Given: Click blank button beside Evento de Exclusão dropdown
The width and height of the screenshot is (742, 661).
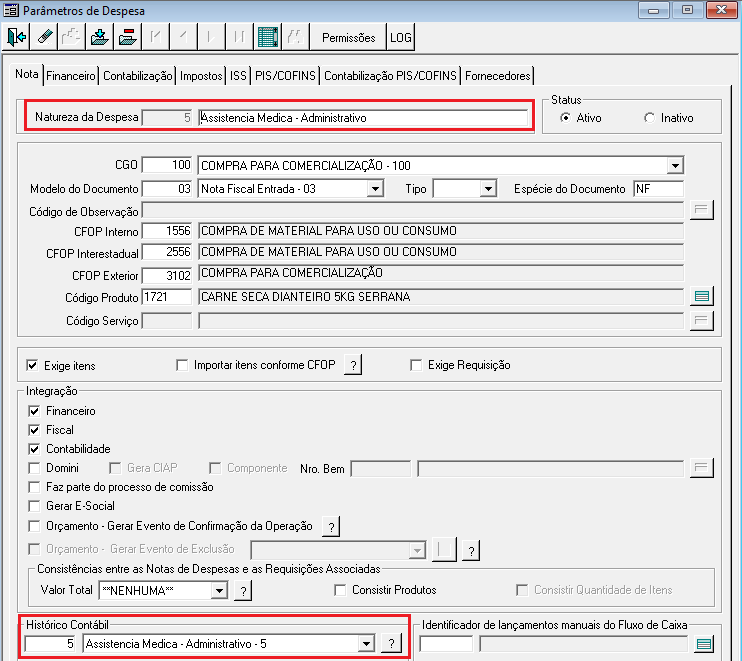Looking at the screenshot, I should pyautogui.click(x=444, y=550).
